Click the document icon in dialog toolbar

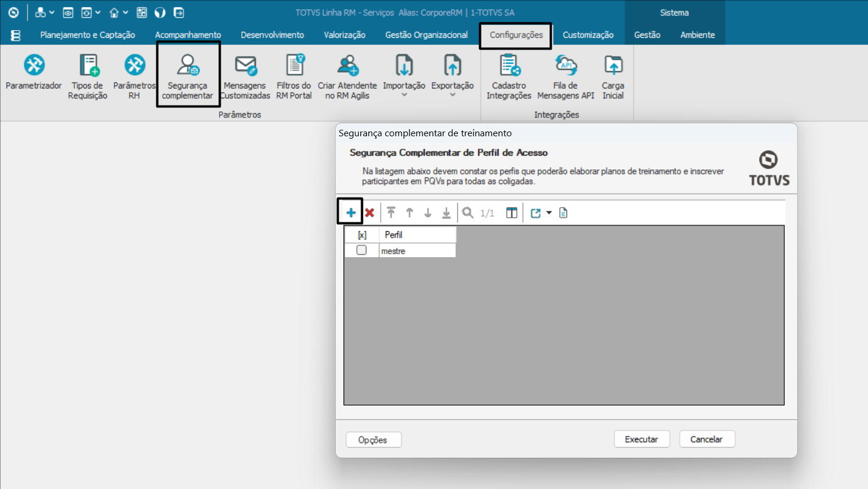564,213
